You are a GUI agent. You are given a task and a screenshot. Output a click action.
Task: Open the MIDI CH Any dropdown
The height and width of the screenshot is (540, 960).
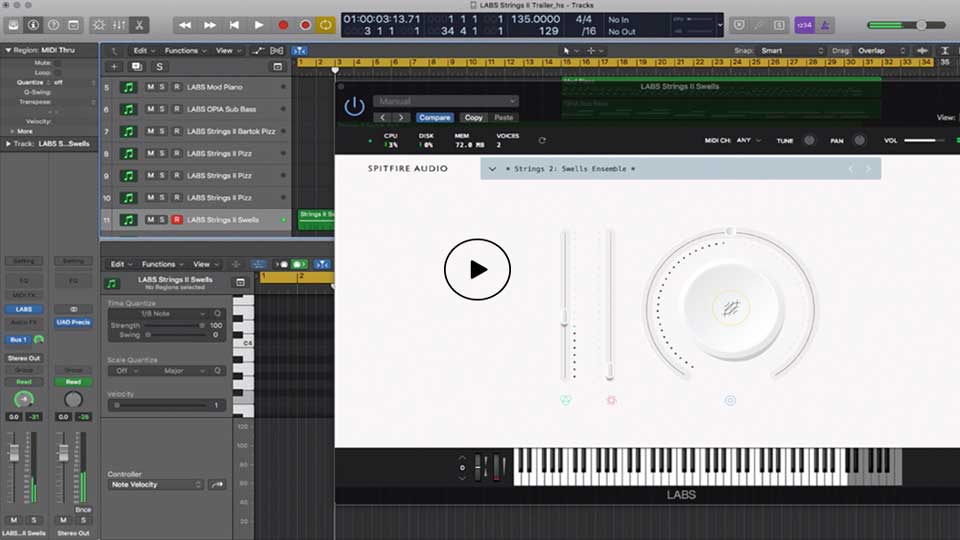click(x=746, y=141)
